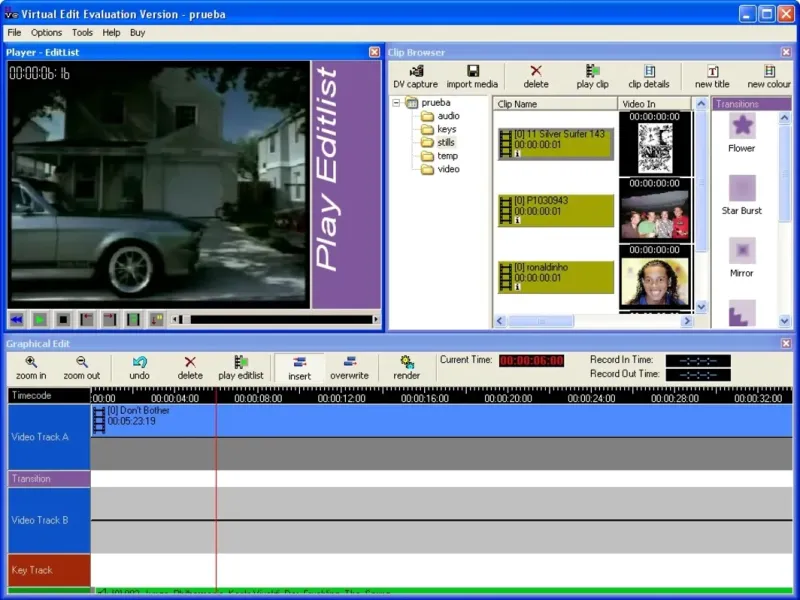Click zoom out on timeline
800x600 pixels.
[x=81, y=362]
